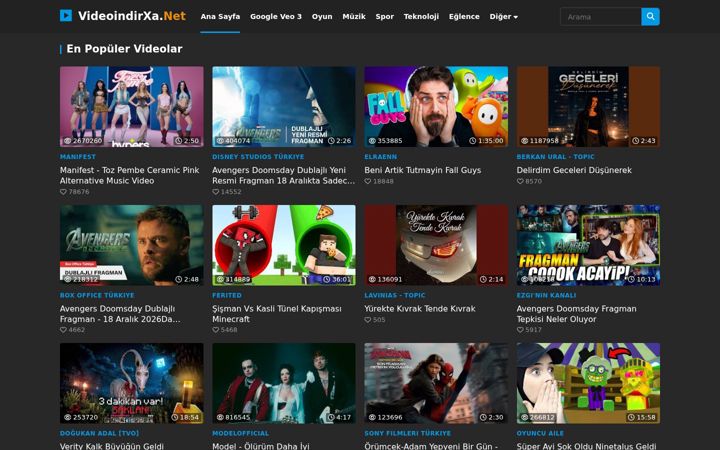Click view-count eye icon on Manifest thumbnail
This screenshot has width=720, height=450.
coord(68,141)
